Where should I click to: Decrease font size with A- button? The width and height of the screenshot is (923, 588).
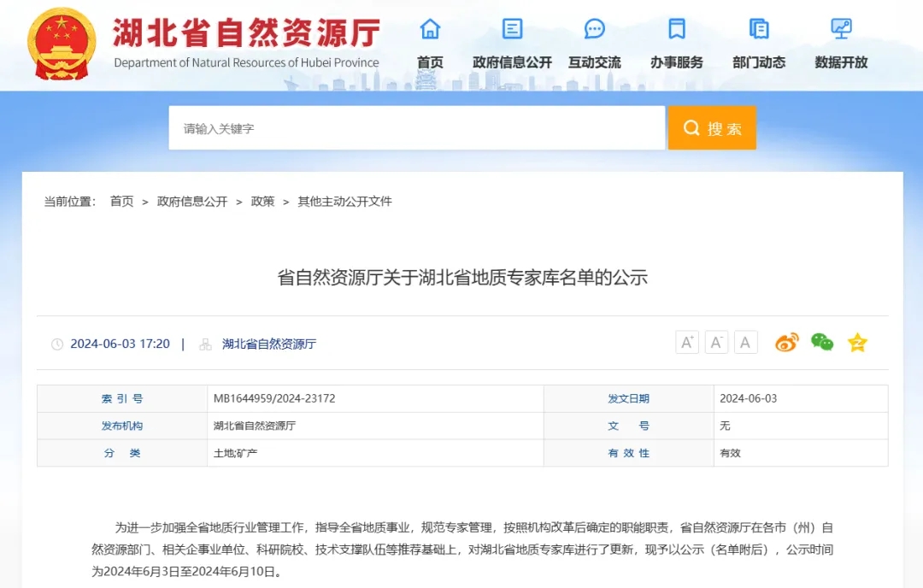coord(716,343)
